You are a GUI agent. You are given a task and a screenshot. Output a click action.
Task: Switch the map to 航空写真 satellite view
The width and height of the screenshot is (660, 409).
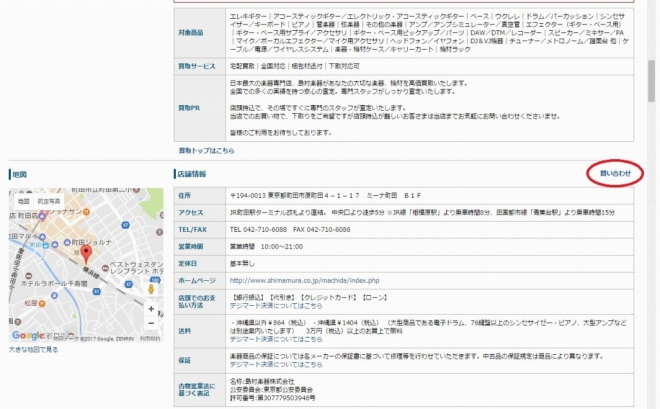pos(49,201)
